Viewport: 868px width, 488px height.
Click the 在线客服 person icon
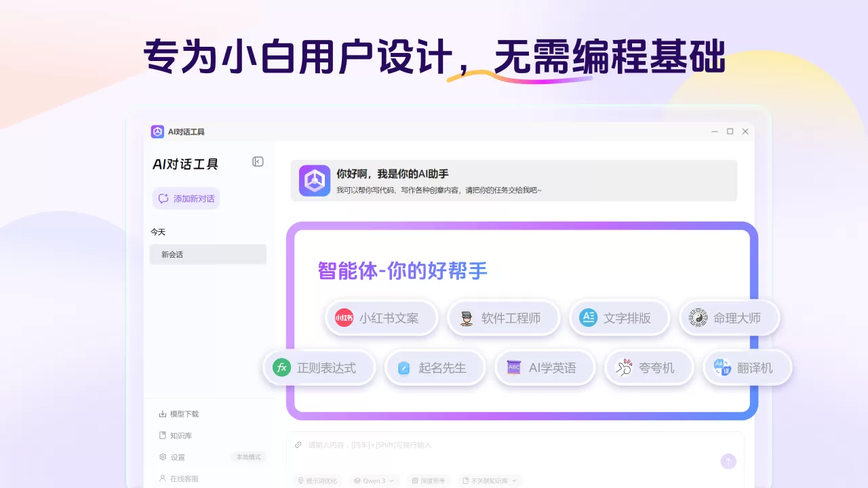(163, 478)
